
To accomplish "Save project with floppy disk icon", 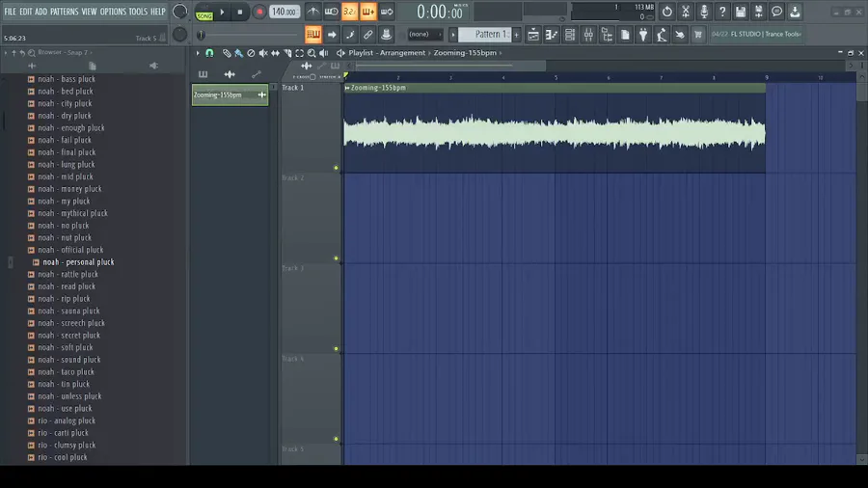I will (741, 12).
